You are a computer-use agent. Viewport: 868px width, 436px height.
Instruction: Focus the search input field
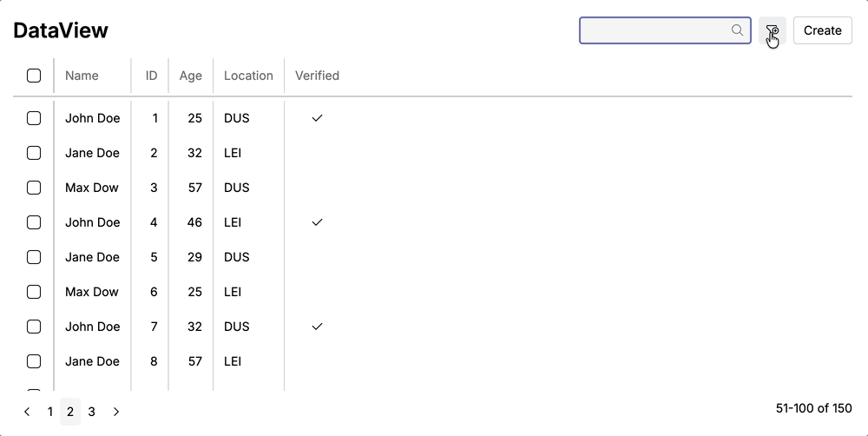[x=655, y=30]
